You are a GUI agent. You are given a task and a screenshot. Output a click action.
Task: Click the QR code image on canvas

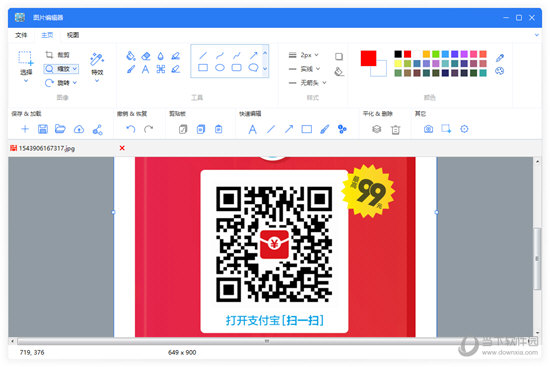(x=274, y=244)
